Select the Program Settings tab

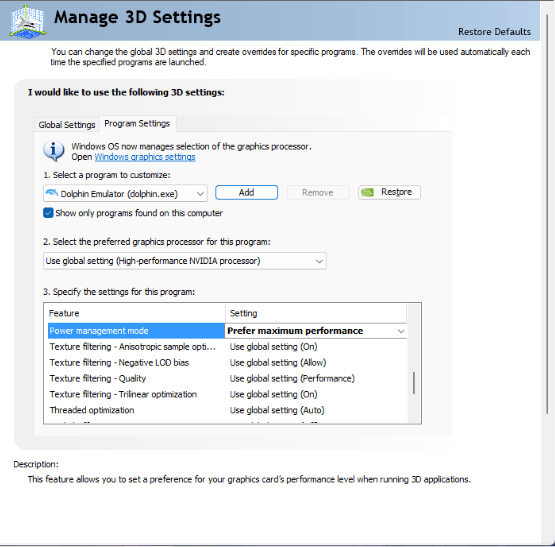click(137, 124)
